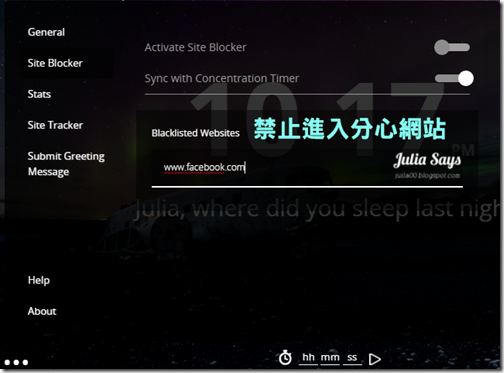Open the Stats section
This screenshot has height=373, width=504.
coord(39,94)
